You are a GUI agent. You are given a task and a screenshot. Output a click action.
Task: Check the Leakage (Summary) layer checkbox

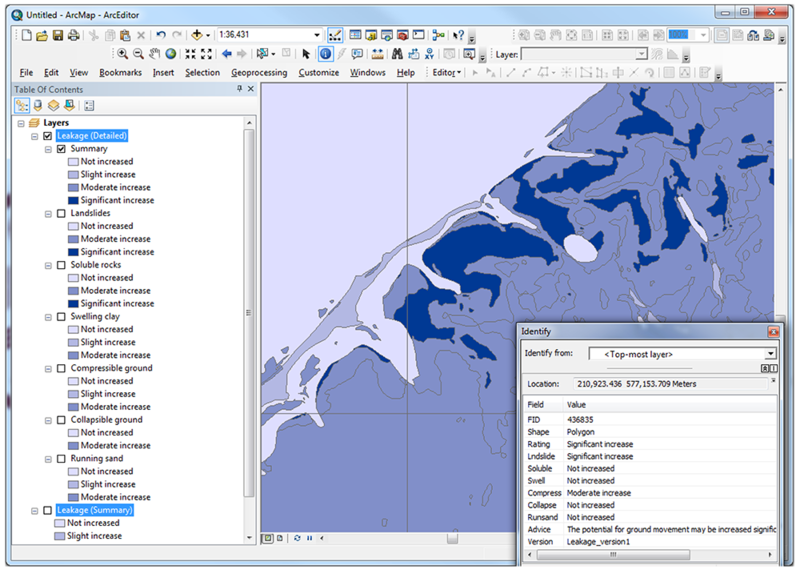click(x=48, y=510)
